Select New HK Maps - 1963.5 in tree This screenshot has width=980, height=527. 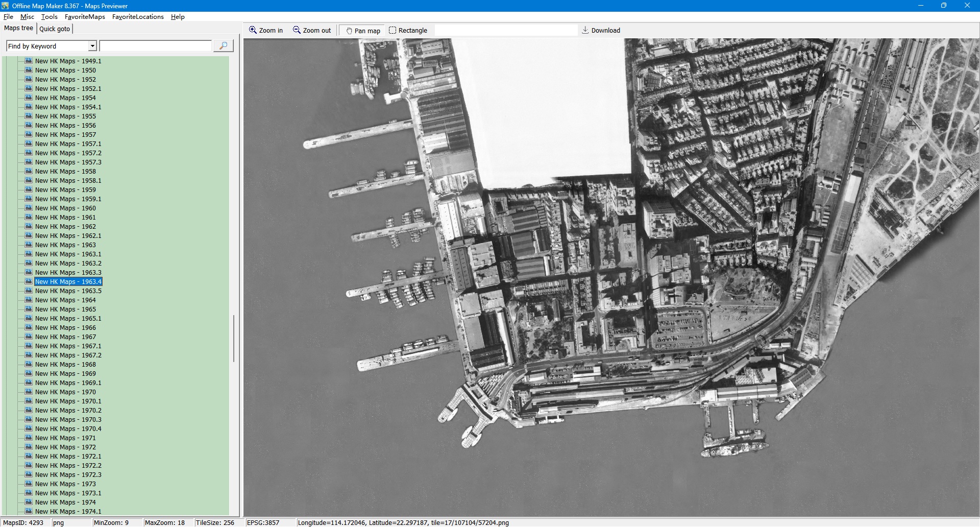click(68, 291)
